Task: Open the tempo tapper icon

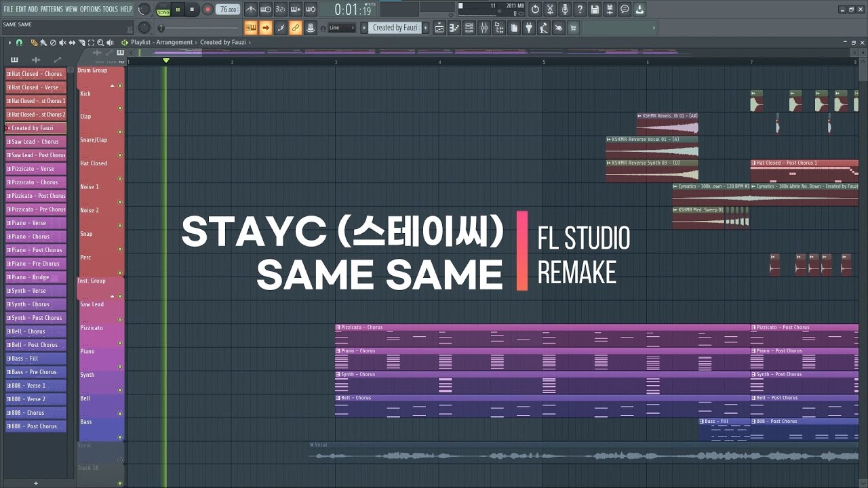Action: [x=543, y=28]
